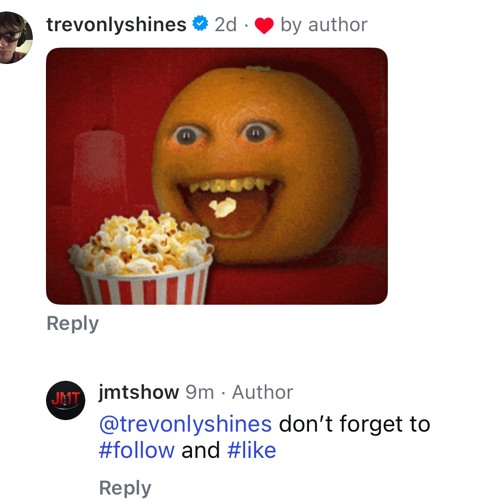Follow the @trevonlyshines mention link
The image size is (500, 500).
point(185,424)
